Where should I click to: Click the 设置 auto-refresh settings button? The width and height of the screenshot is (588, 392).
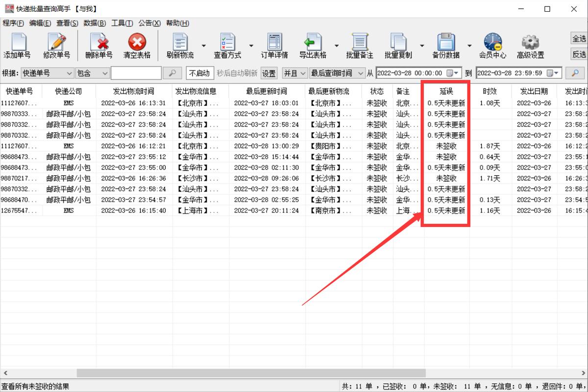[269, 73]
